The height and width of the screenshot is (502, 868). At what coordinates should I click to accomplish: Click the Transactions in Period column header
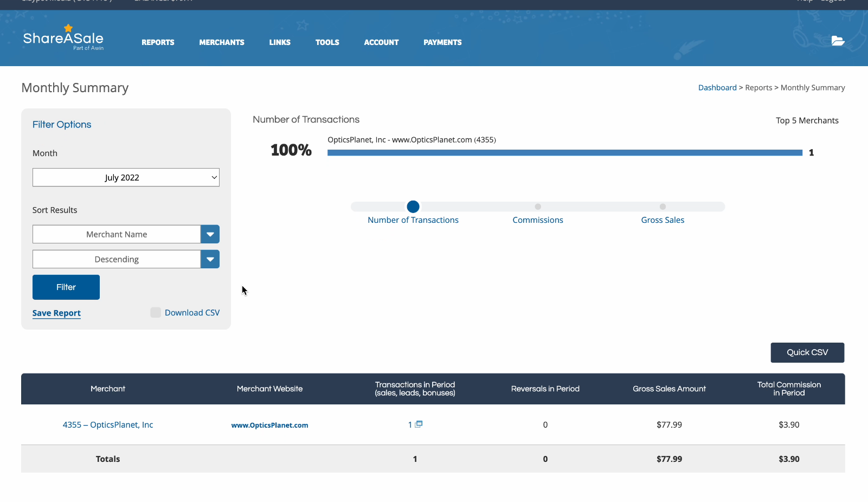click(415, 389)
